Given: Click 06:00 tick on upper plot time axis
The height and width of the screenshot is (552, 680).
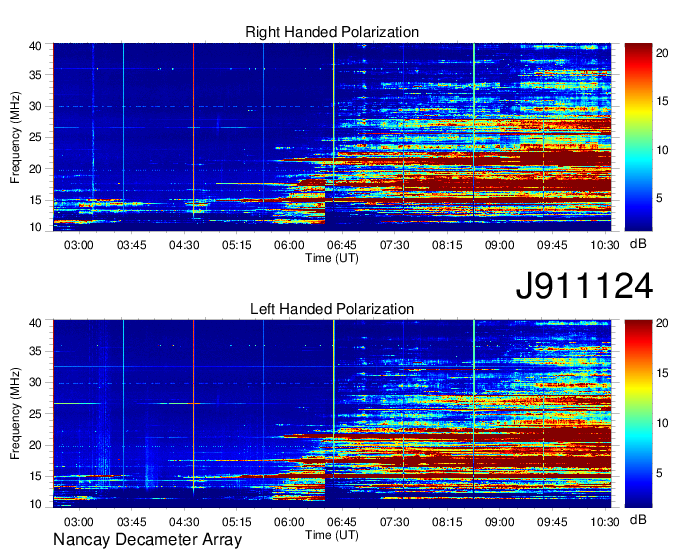Looking at the screenshot, I should (289, 245).
